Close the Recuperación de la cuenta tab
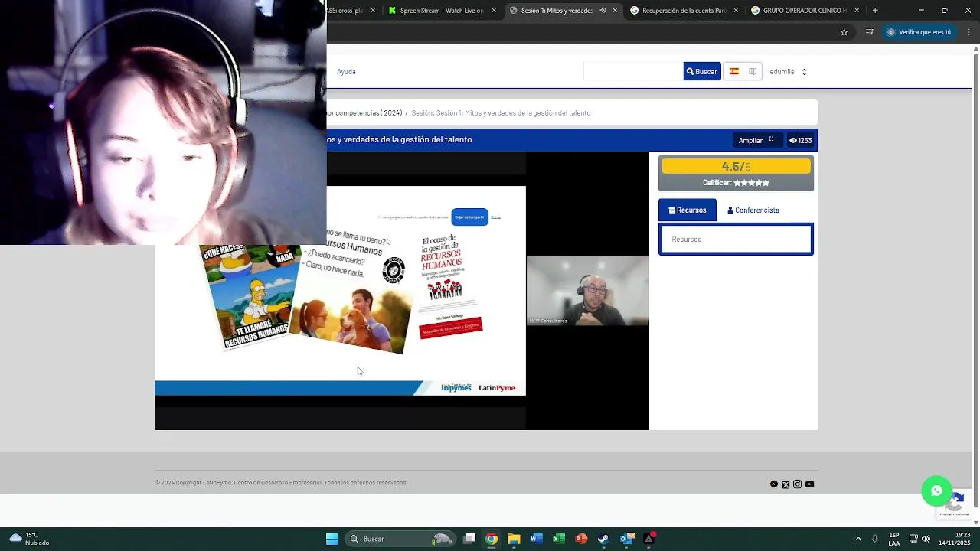Viewport: 980px width, 551px height. (x=736, y=11)
